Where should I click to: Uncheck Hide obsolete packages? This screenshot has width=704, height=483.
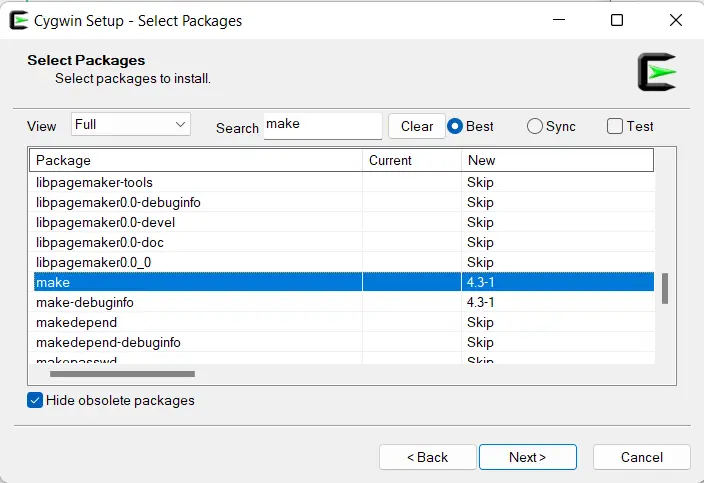(35, 400)
